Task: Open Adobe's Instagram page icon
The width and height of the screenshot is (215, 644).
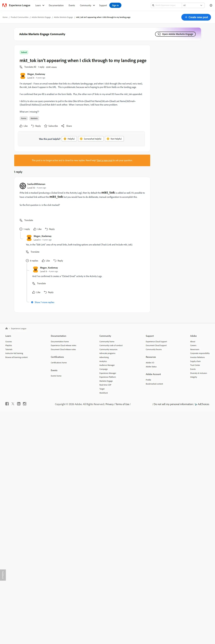Action: [24, 404]
